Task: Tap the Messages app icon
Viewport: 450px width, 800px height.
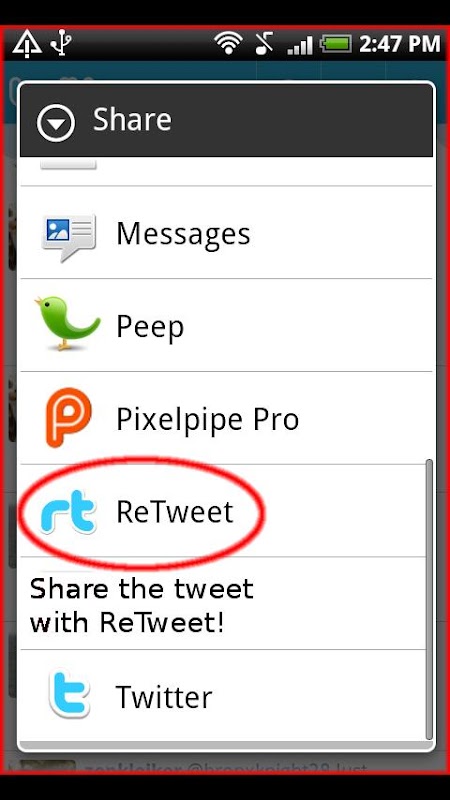Action: (x=68, y=235)
